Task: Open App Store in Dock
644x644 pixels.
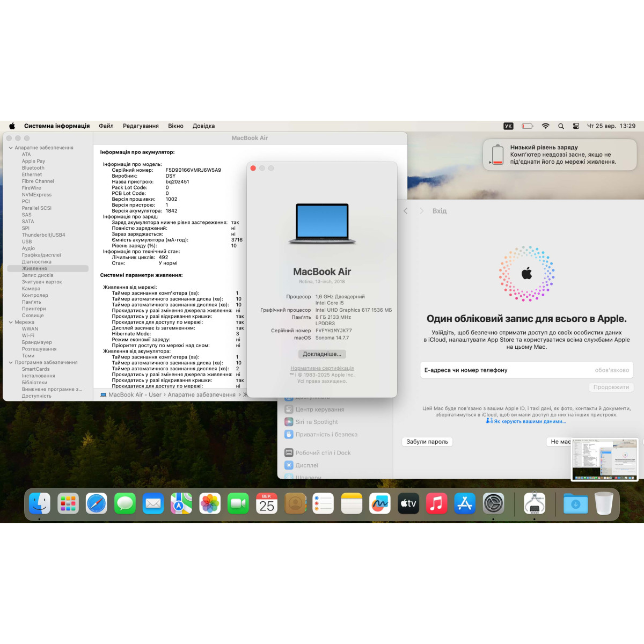Action: 465,503
